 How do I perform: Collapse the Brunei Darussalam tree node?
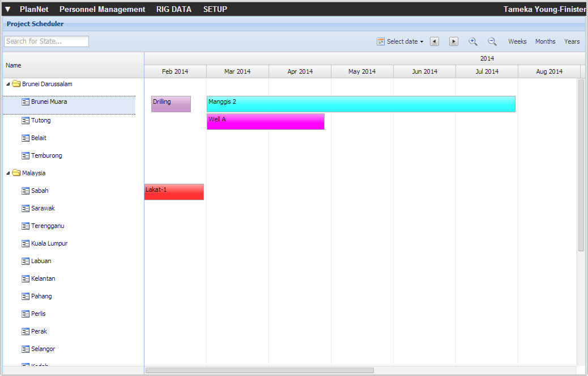(8, 84)
